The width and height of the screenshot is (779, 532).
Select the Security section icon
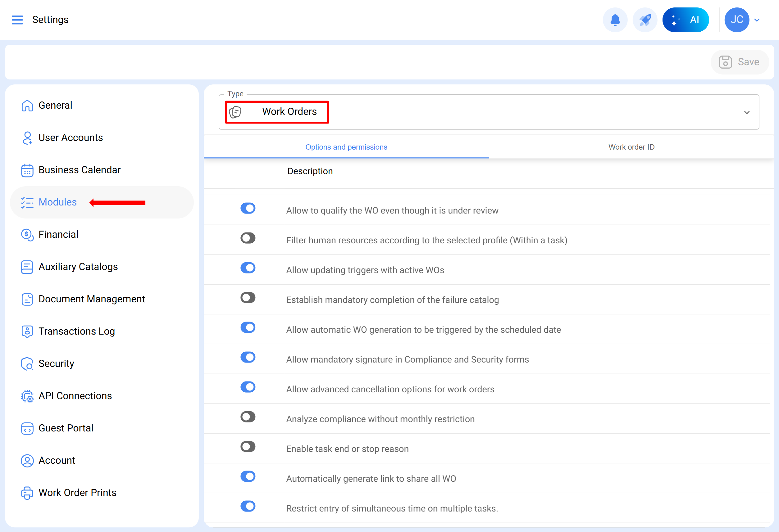(x=27, y=363)
